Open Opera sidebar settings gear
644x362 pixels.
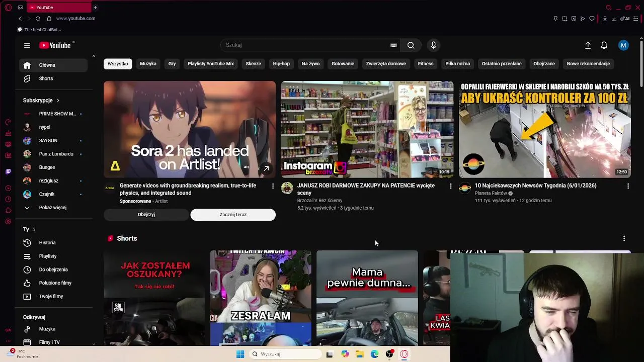8,222
